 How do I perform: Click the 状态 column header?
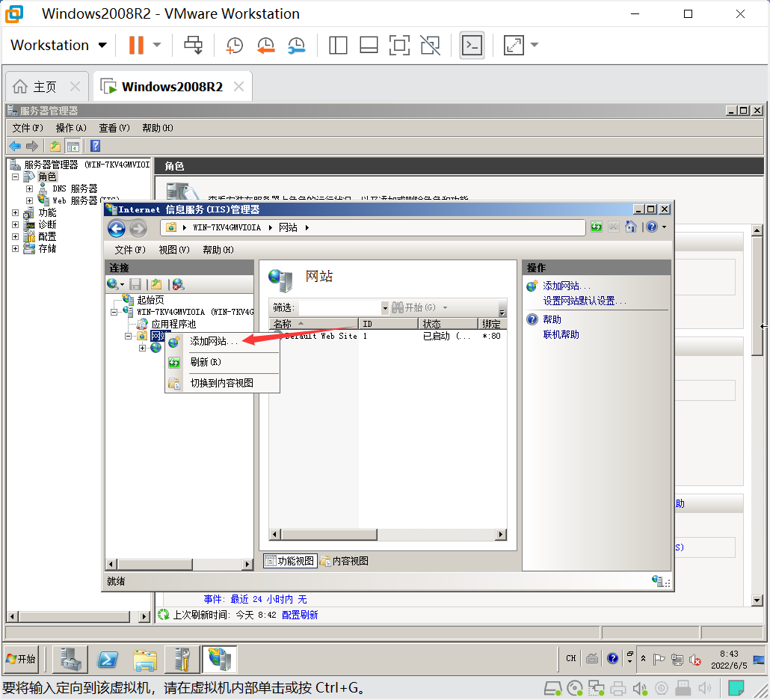click(x=448, y=324)
